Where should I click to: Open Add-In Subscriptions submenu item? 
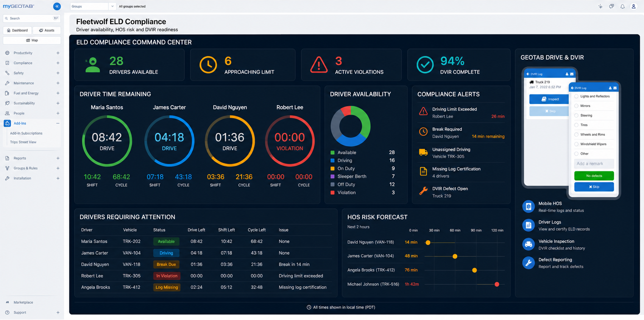(26, 133)
